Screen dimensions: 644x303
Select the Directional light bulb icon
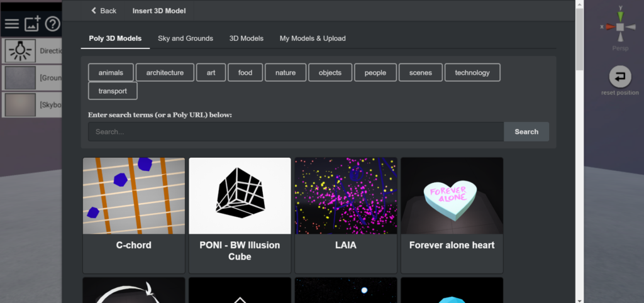click(x=20, y=51)
